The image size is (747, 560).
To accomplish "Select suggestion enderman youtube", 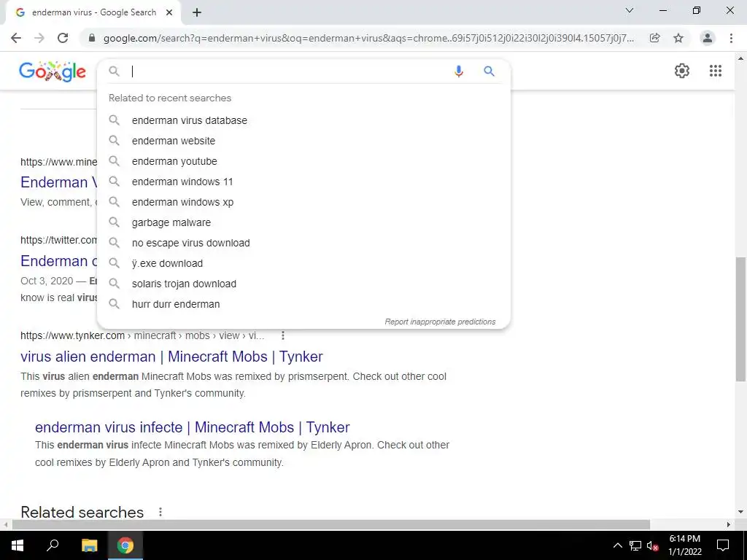I will tap(303, 161).
